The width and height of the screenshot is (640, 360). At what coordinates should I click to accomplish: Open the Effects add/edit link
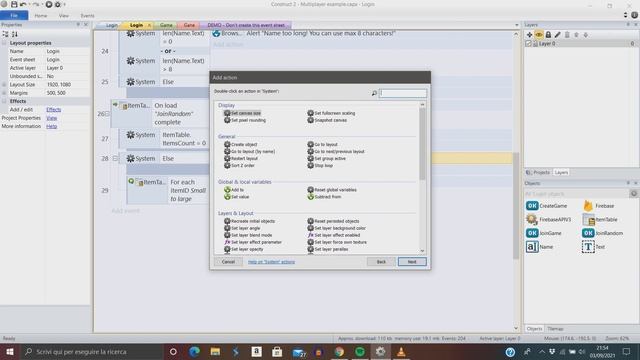pyautogui.click(x=53, y=109)
